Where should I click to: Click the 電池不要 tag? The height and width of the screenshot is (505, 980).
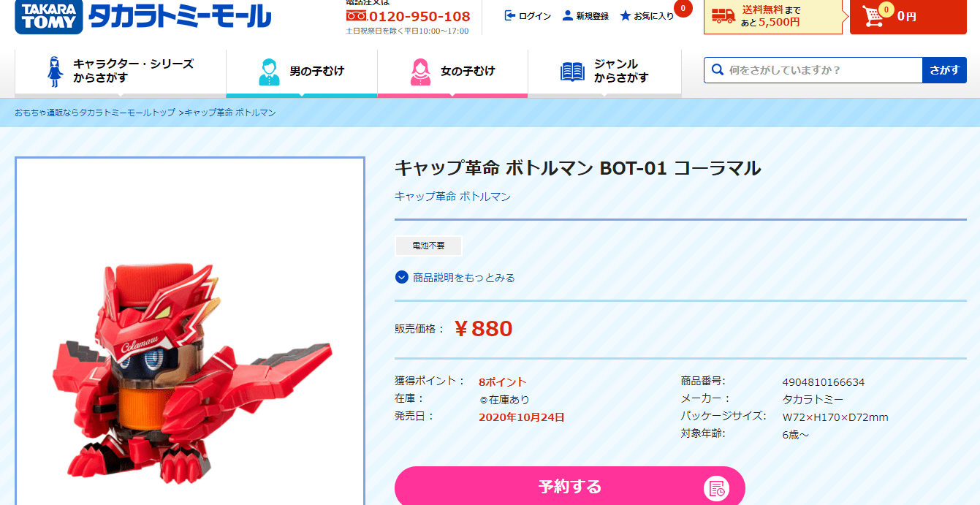pos(428,246)
